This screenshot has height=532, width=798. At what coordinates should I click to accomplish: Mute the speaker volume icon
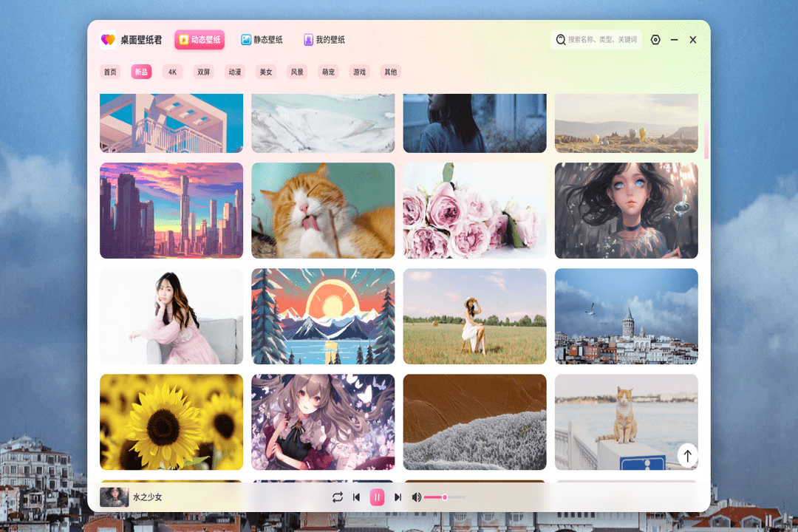[416, 497]
